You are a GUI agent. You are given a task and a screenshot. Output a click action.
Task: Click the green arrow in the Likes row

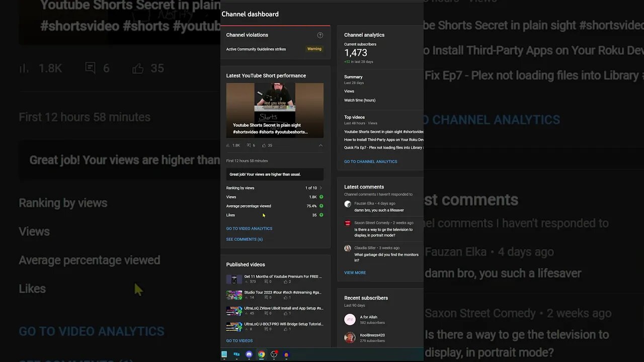[x=321, y=215]
